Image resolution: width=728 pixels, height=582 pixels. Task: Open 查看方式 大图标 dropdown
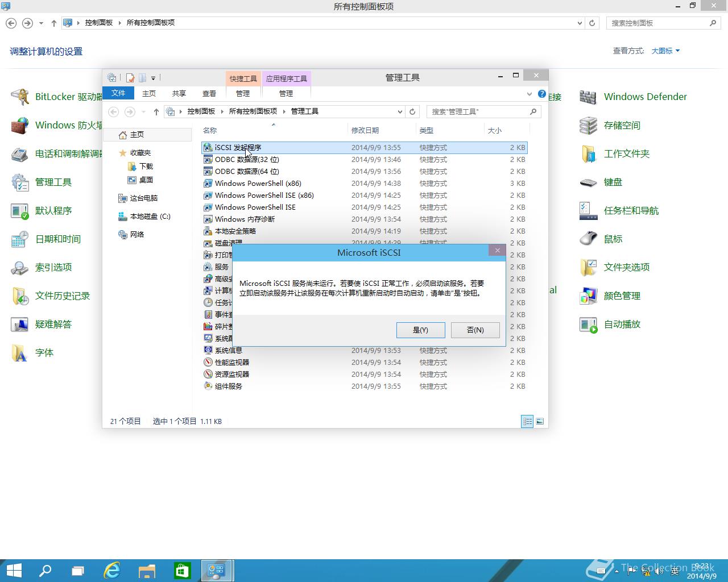tap(665, 51)
